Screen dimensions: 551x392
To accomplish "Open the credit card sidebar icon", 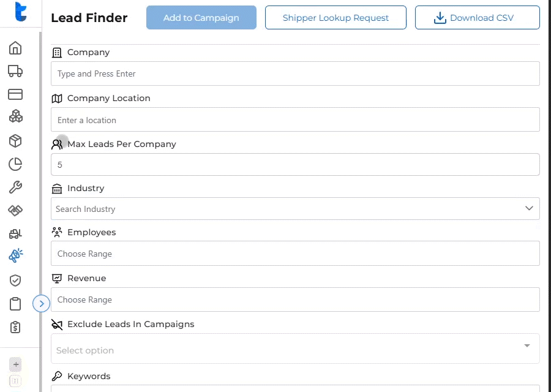I will point(15,94).
